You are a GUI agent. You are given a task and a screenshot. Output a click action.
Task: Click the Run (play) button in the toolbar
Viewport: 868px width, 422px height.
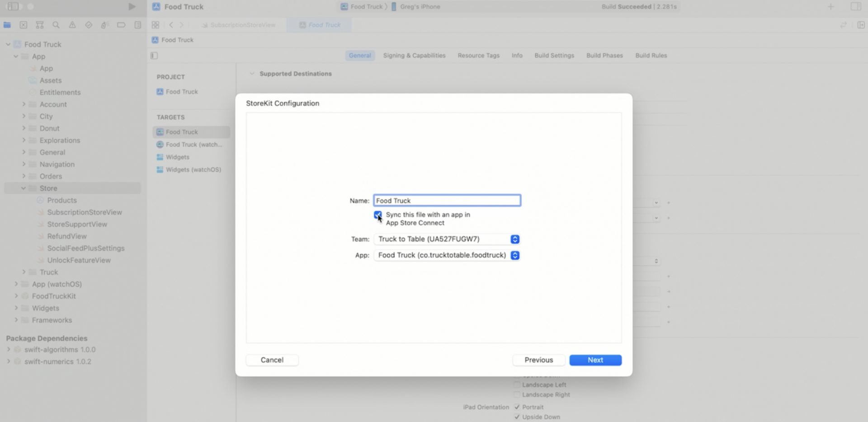pyautogui.click(x=132, y=6)
